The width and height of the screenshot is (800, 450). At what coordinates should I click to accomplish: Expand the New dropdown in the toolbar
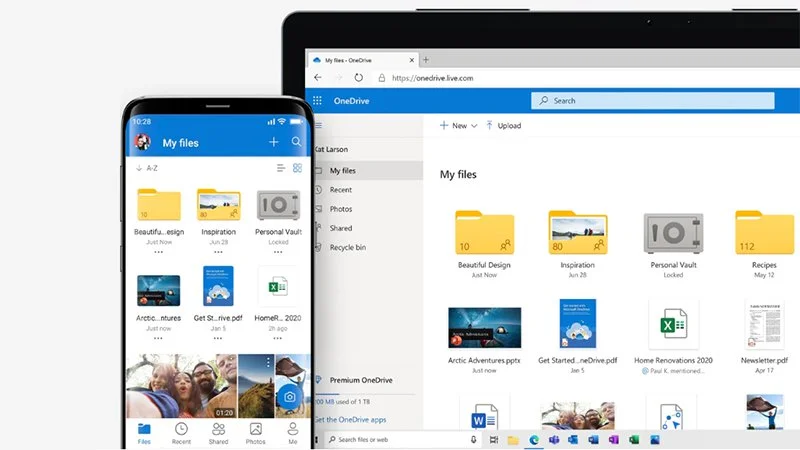click(458, 126)
